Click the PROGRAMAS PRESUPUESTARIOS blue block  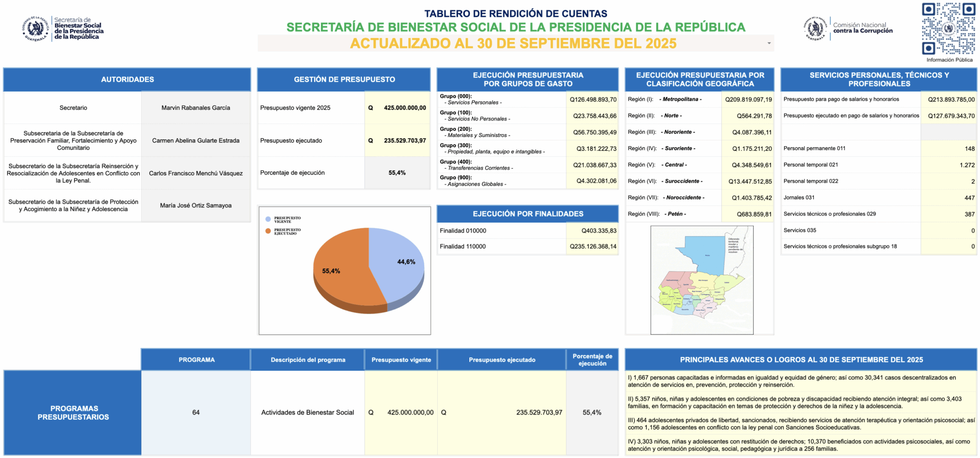73,412
